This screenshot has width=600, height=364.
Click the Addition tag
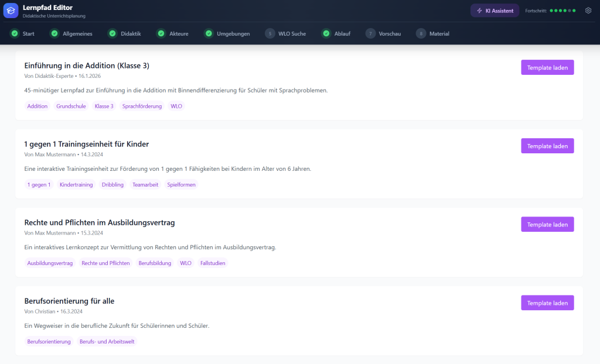point(37,106)
